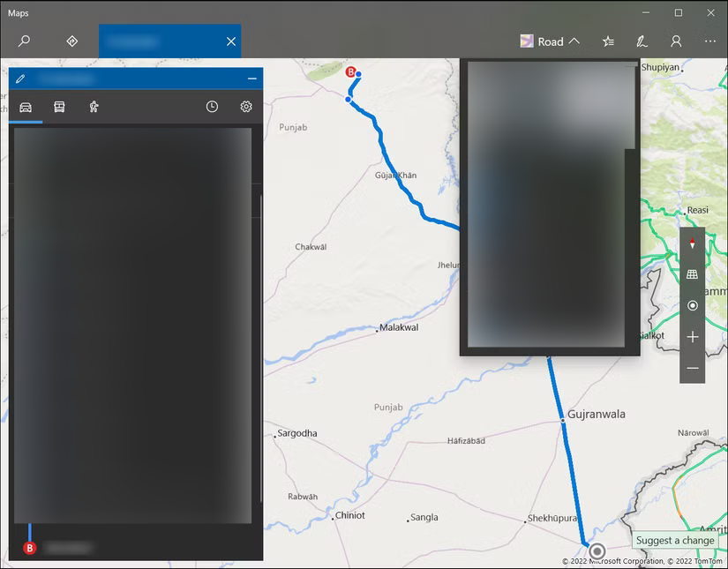Switch to transit directions
The height and width of the screenshot is (569, 728).
pyautogui.click(x=57, y=106)
